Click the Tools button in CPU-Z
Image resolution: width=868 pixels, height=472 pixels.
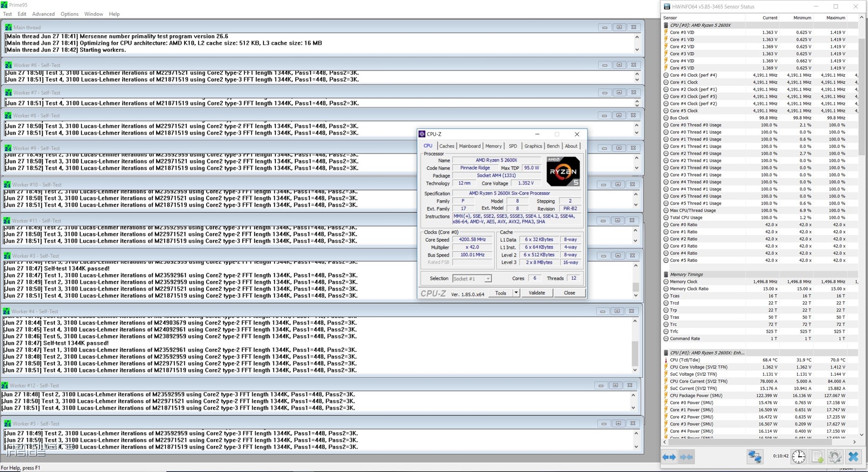500,293
